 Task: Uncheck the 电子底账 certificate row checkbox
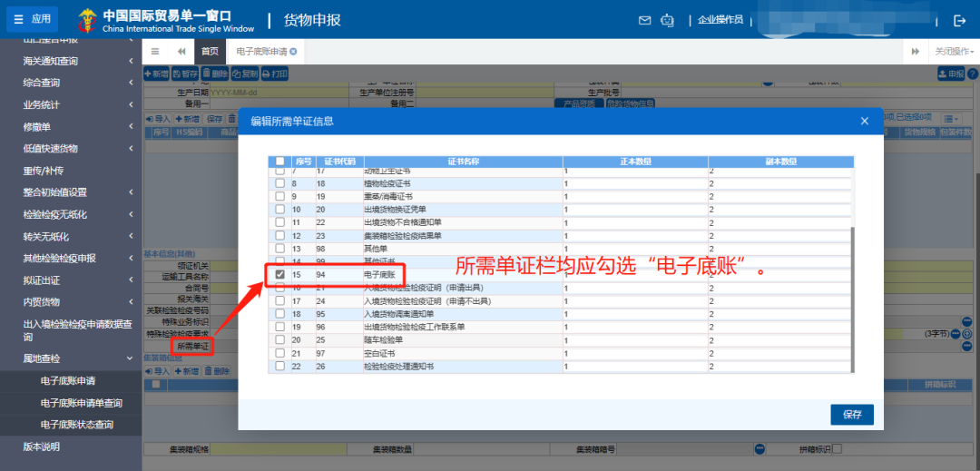coord(279,274)
